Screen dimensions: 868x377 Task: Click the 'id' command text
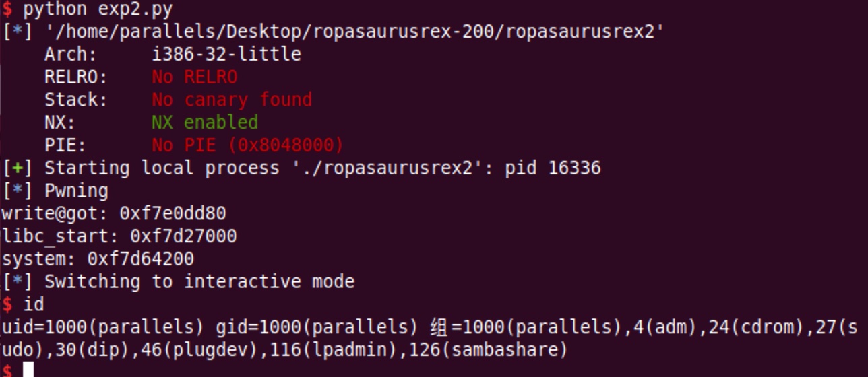click(x=34, y=304)
